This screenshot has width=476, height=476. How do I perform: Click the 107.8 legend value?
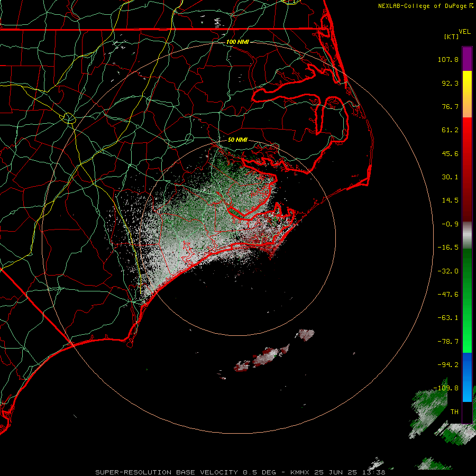point(448,59)
